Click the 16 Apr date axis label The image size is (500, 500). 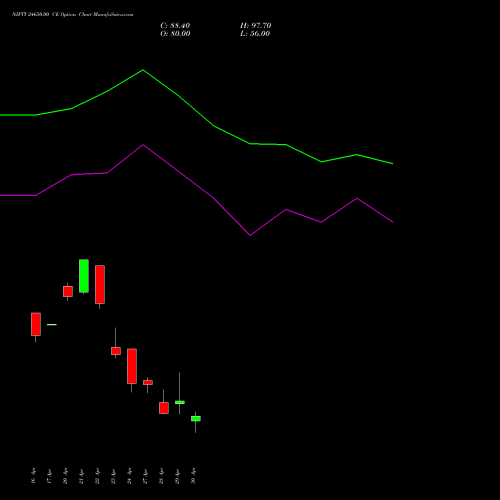pos(33,476)
